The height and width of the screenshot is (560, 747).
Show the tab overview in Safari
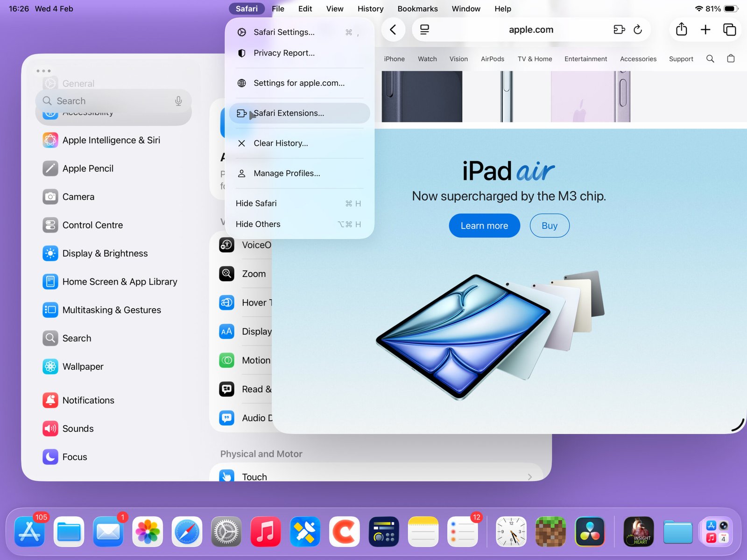pos(729,30)
